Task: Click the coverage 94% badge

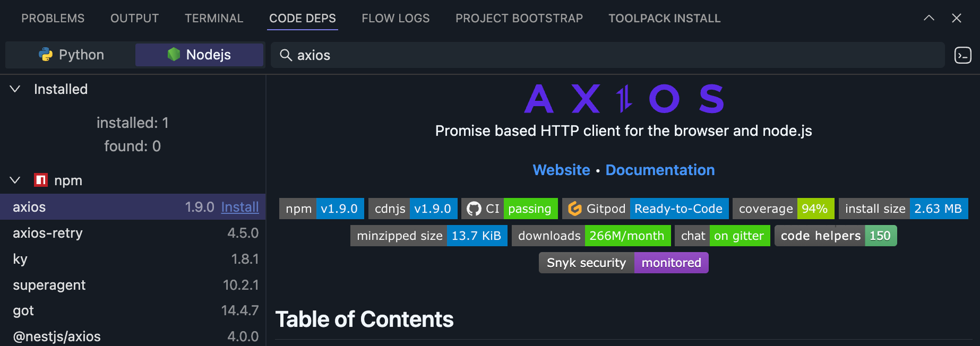Action: click(x=783, y=209)
